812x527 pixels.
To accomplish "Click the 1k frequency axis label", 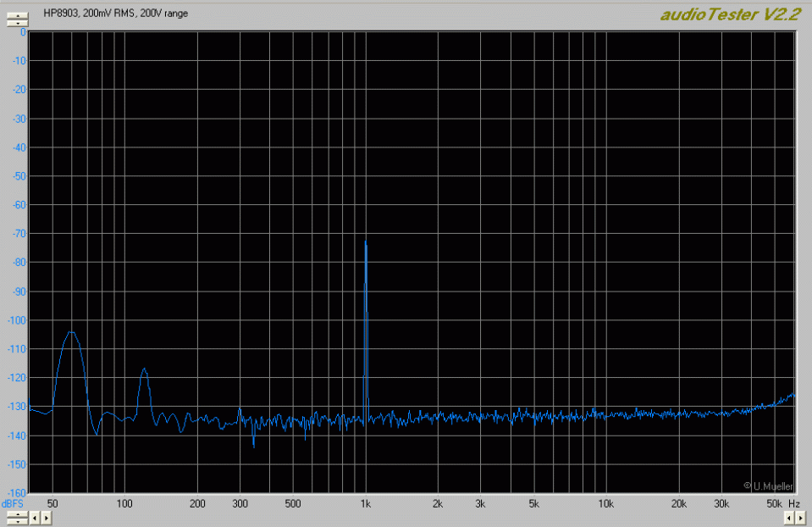I will pos(366,503).
